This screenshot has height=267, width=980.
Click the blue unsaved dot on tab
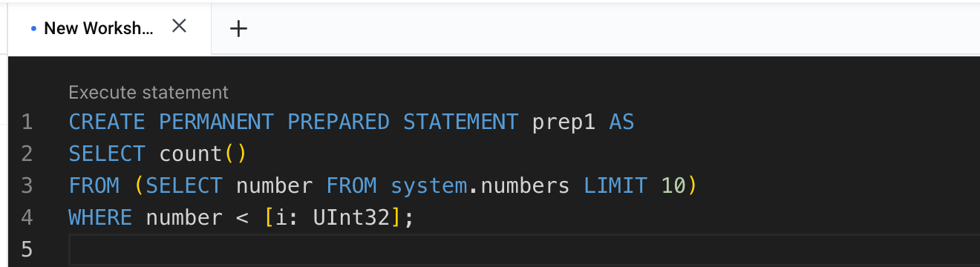pos(33,29)
